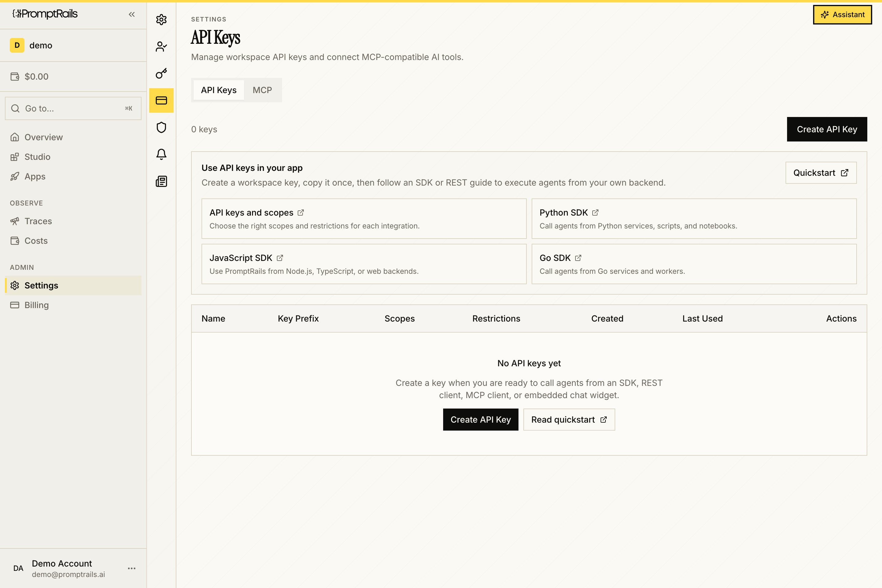Click external link icon beside JavaScript SDK
The image size is (882, 588).
[280, 258]
